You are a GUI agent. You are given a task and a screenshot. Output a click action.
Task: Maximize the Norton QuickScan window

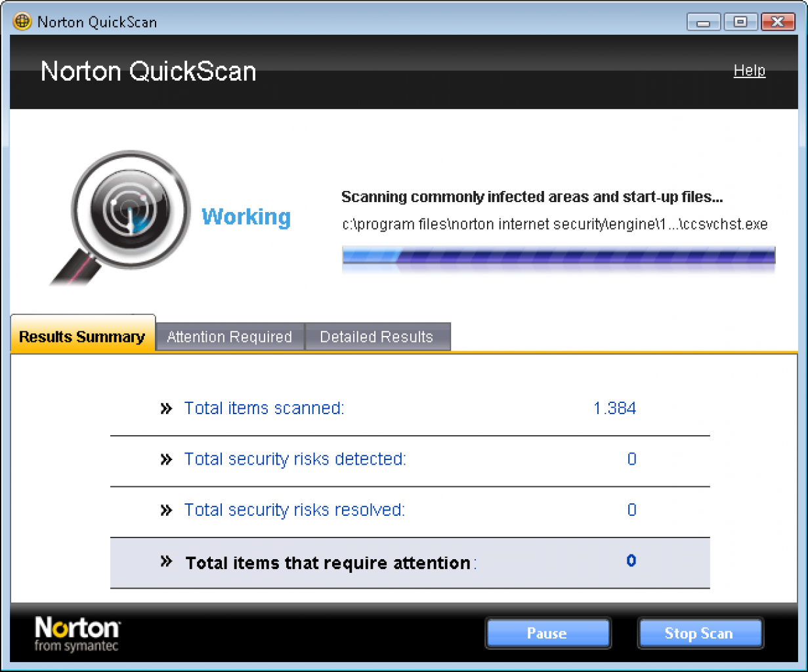pos(740,22)
